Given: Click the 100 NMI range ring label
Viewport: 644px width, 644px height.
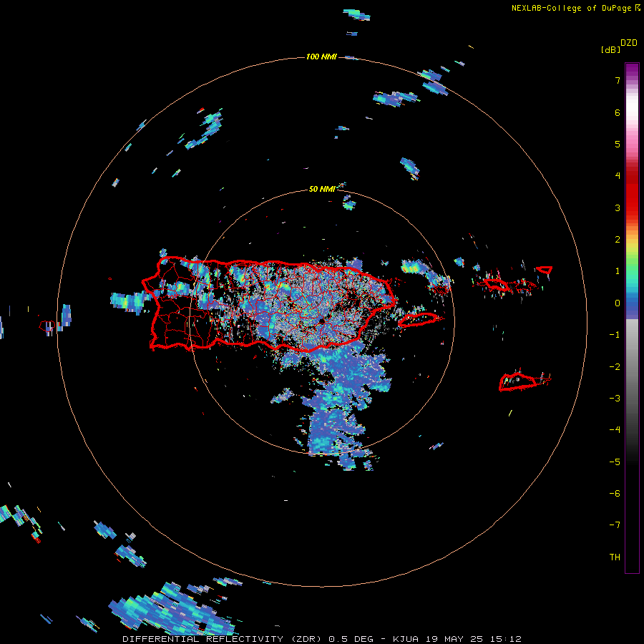Looking at the screenshot, I should coord(321,57).
